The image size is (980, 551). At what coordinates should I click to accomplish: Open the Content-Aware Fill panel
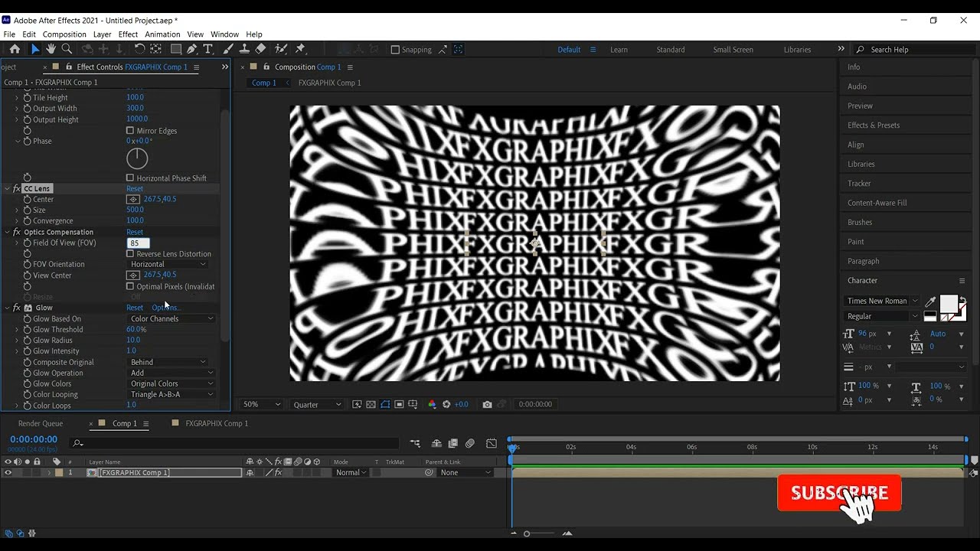(x=877, y=203)
